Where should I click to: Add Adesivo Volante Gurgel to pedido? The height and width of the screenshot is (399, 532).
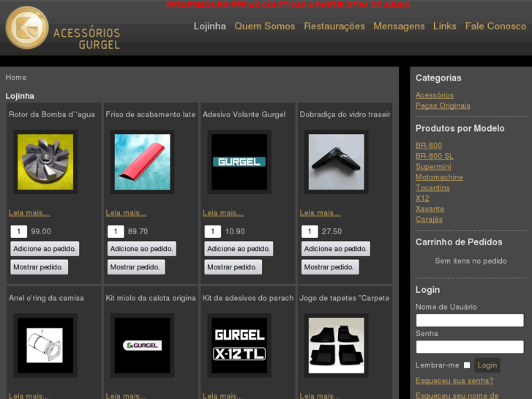[x=239, y=249]
